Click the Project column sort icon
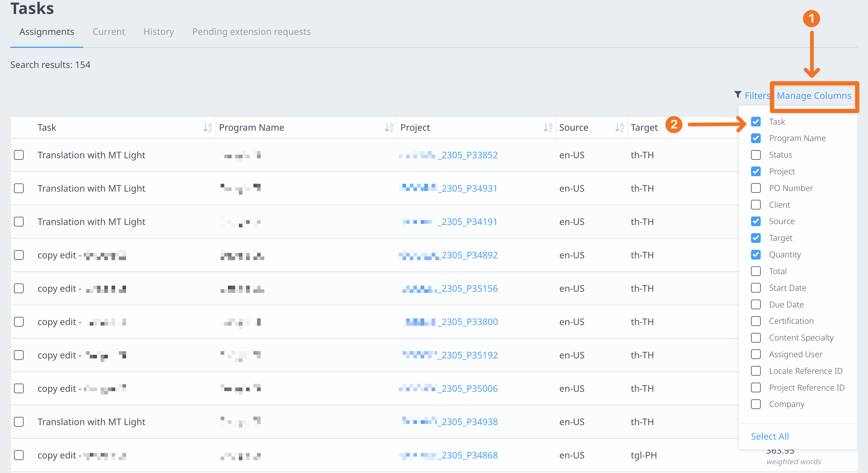Screen dimensions: 868x473 pyautogui.click(x=548, y=127)
